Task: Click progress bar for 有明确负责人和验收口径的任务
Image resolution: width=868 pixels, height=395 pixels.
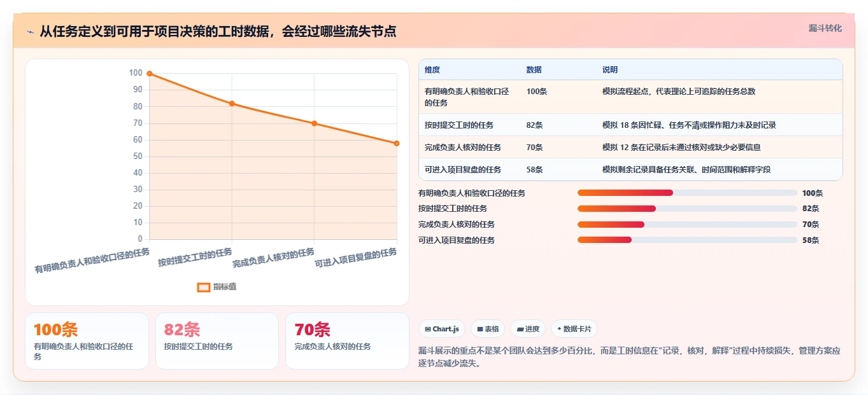Action: click(x=687, y=193)
